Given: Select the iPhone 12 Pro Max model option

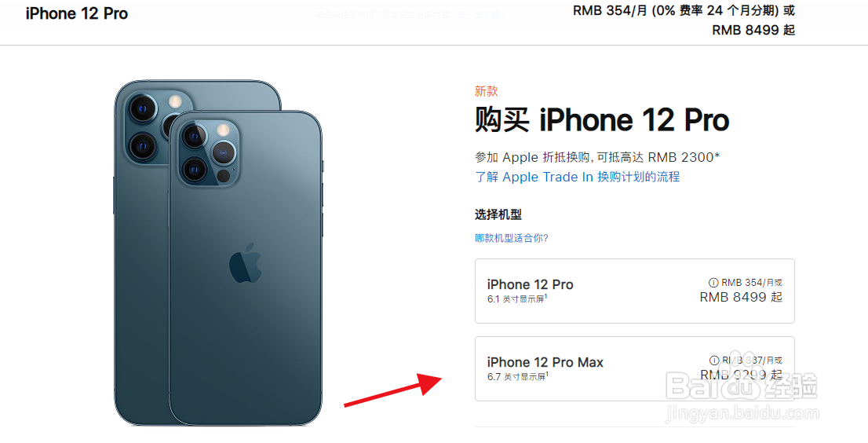Looking at the screenshot, I should (x=634, y=368).
